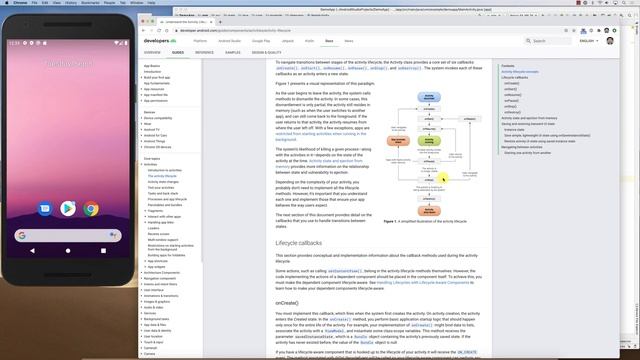This screenshot has width=640, height=360.
Task: Jump to Navigating between activities in Contents
Action: (x=522, y=147)
